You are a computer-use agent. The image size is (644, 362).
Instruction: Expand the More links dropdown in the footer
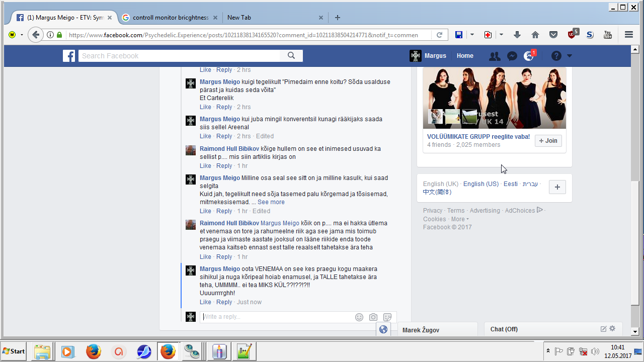click(x=460, y=219)
